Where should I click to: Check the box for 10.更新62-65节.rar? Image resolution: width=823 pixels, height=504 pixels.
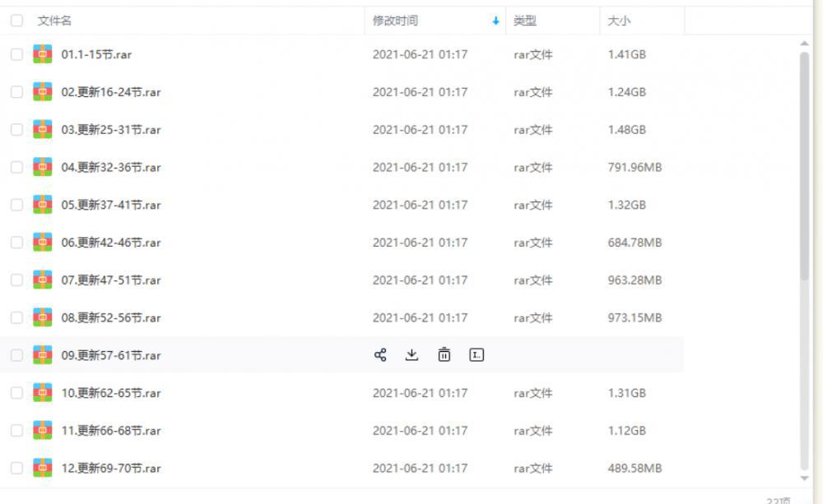tap(16, 392)
